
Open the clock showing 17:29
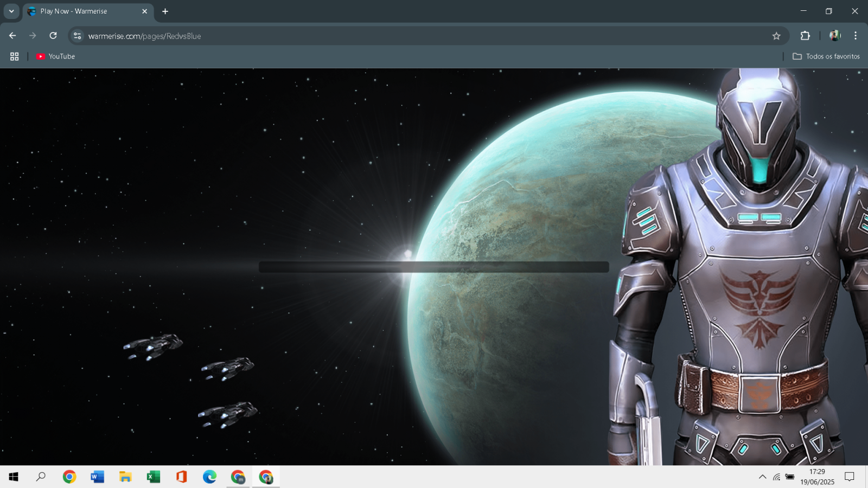click(x=817, y=477)
